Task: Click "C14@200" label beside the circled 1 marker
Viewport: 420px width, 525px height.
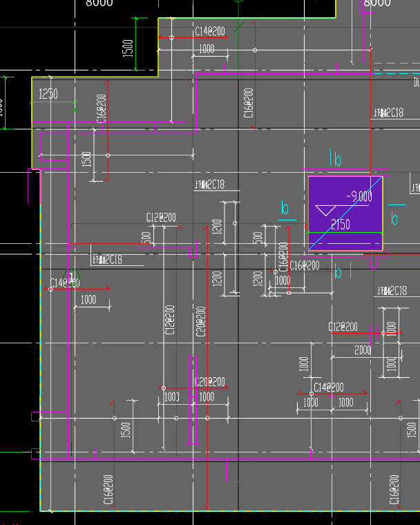Action: coord(65,283)
